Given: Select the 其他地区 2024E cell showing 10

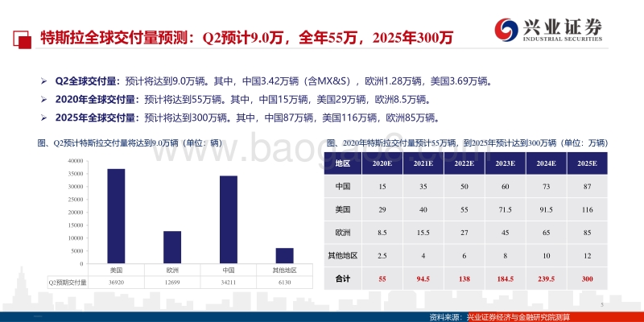Looking at the screenshot, I should pos(547,255).
